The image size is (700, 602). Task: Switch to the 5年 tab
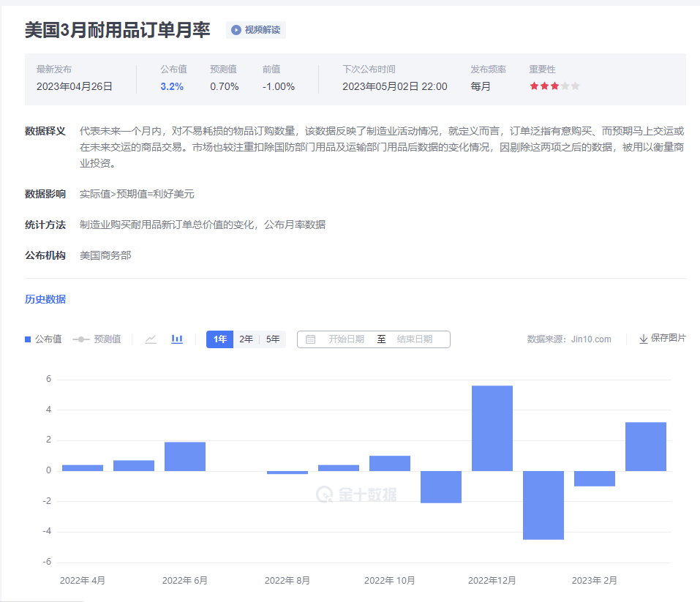(271, 339)
